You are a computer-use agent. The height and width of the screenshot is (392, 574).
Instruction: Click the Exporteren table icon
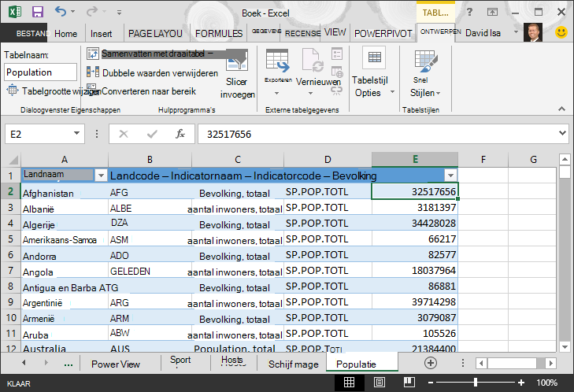coord(277,61)
